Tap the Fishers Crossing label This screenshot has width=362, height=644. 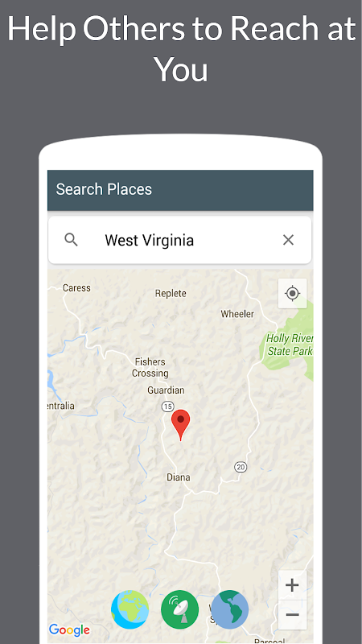(x=150, y=368)
